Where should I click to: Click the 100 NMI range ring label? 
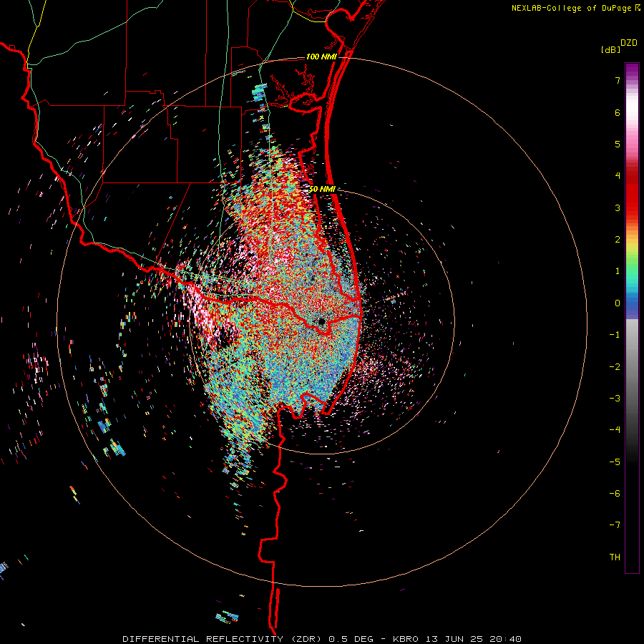(321, 57)
